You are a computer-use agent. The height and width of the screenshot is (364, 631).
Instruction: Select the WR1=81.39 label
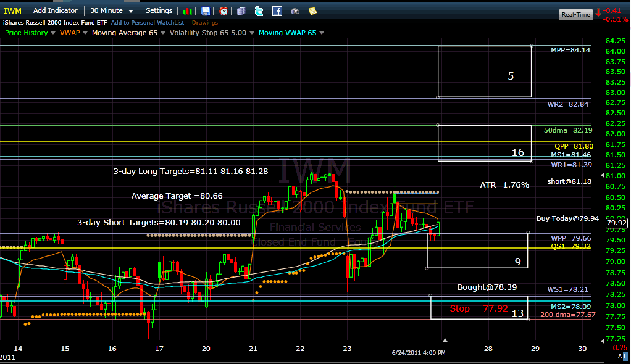point(571,165)
